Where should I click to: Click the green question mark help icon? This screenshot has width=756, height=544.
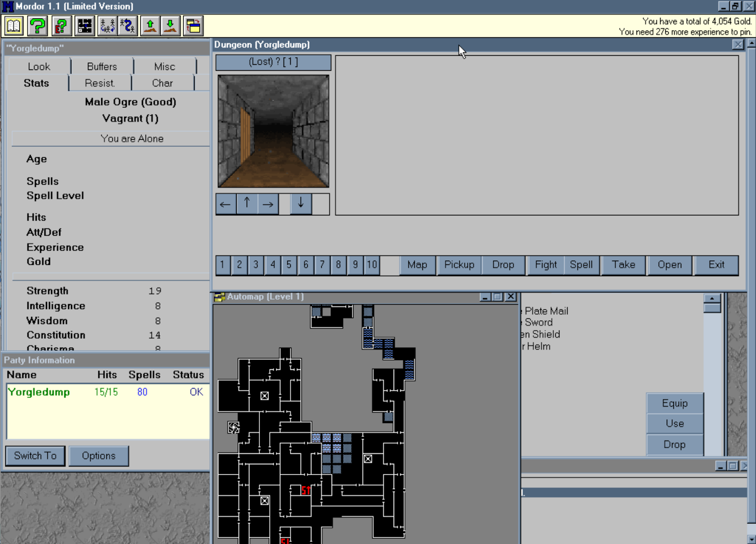(38, 26)
